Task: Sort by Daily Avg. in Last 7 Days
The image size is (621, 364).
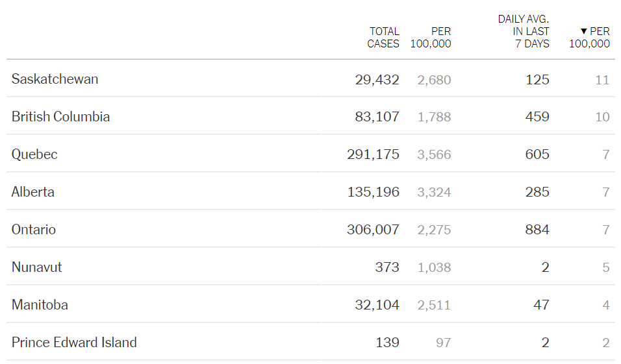Action: (x=524, y=31)
